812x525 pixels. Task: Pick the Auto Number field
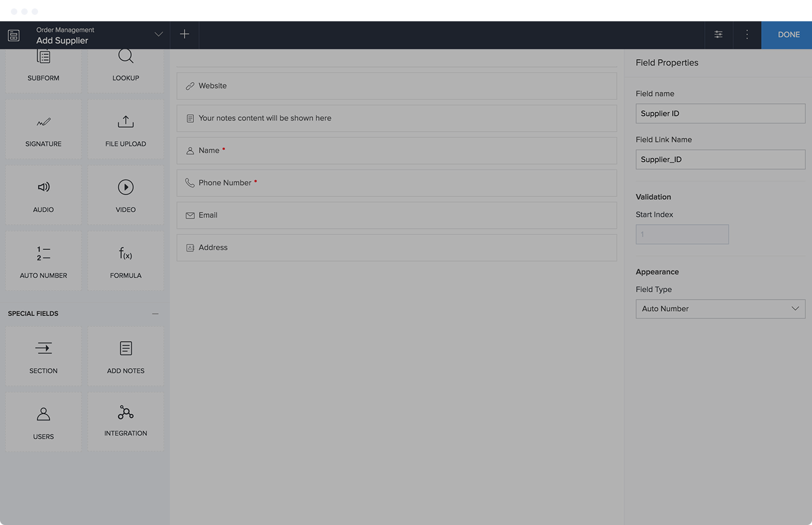43,261
